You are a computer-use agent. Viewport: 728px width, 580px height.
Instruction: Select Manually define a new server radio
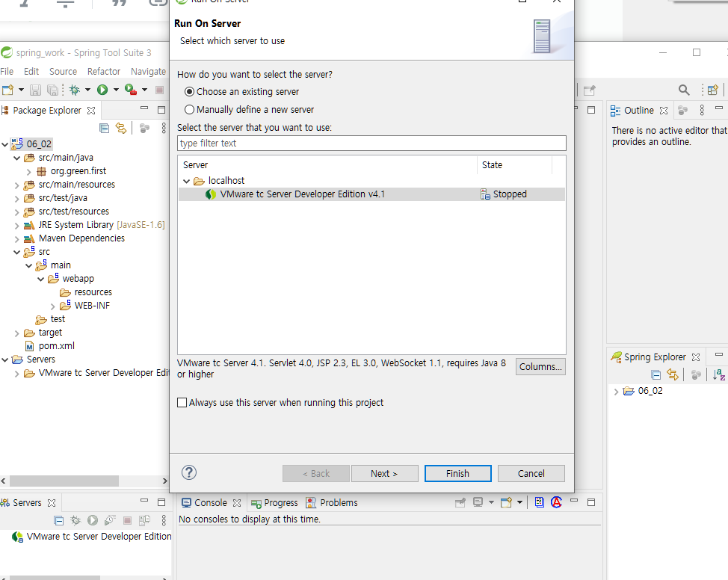[189, 110]
